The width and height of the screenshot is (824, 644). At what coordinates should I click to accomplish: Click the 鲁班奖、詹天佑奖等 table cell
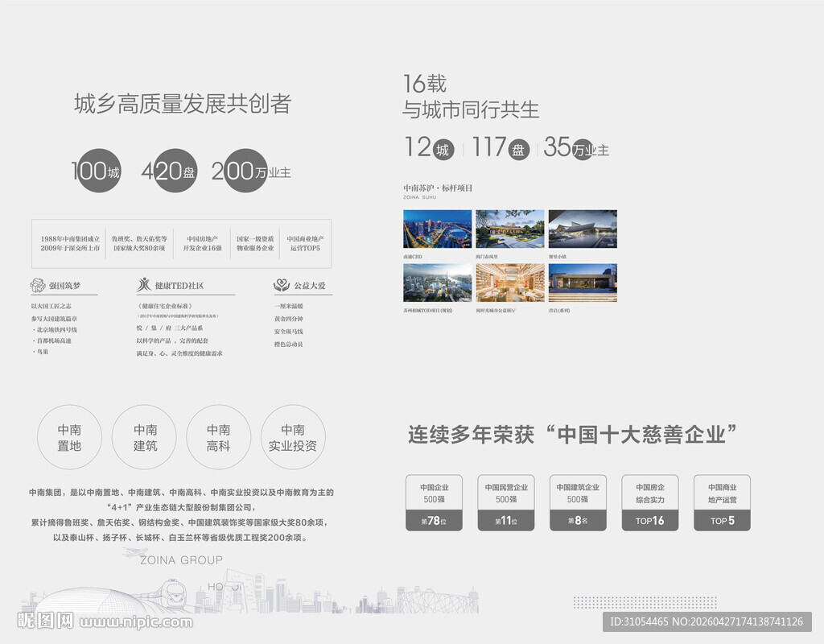139,243
